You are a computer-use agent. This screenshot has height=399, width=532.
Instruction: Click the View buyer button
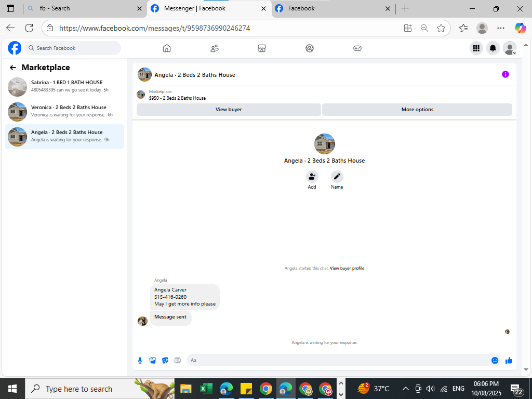229,110
